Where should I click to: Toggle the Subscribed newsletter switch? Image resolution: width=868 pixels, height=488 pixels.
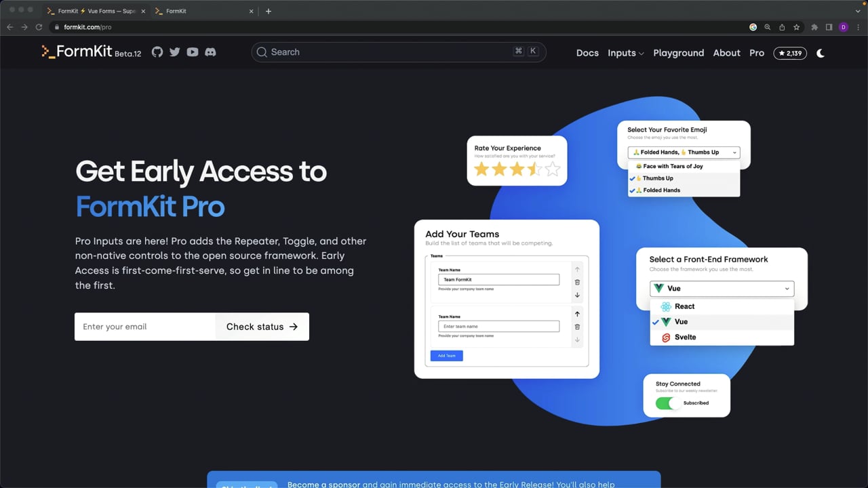668,403
